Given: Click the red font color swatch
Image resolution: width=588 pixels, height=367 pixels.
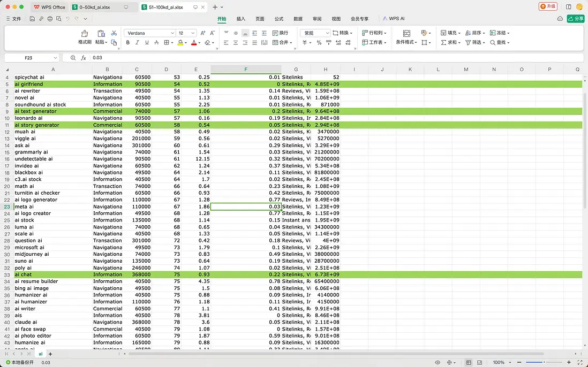Looking at the screenshot, I should pos(194,43).
